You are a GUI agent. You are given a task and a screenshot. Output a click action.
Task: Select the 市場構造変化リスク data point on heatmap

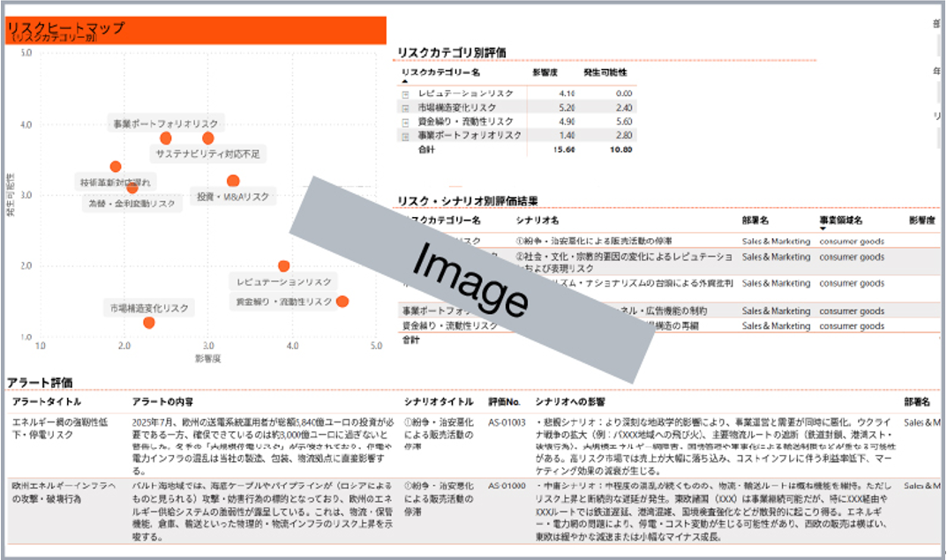tap(149, 323)
